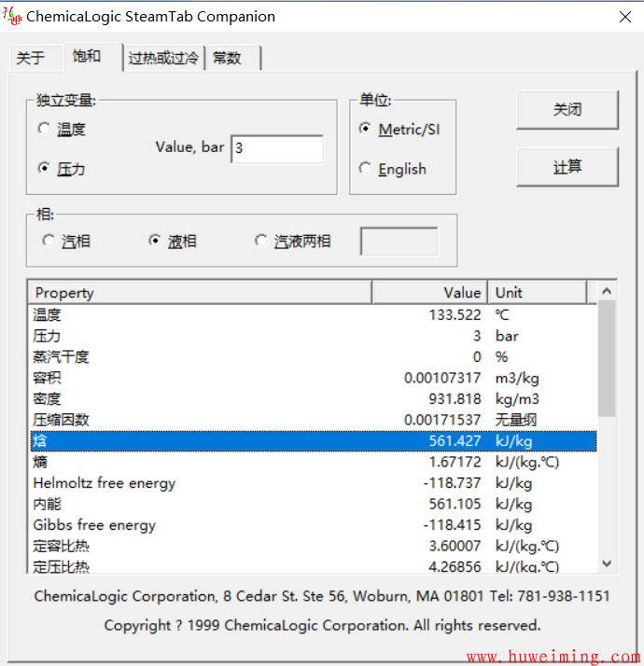
Task: Select the Helmoltz free energy row
Action: click(x=314, y=483)
